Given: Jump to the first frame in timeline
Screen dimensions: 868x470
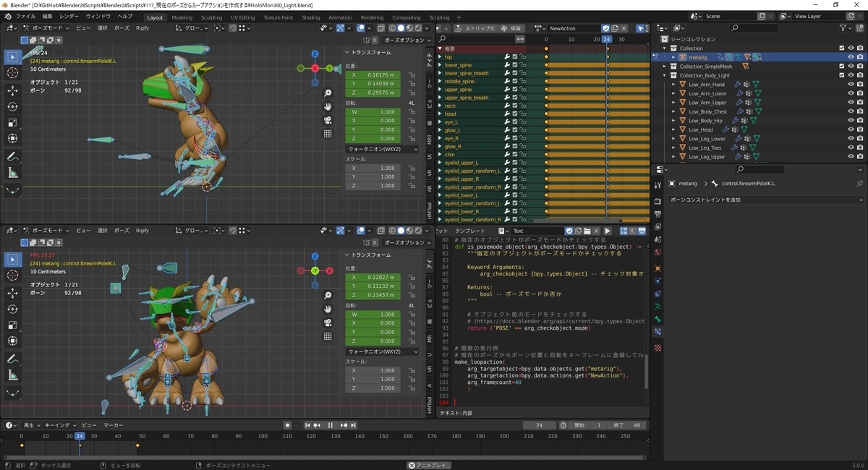Looking at the screenshot, I should tap(307, 425).
